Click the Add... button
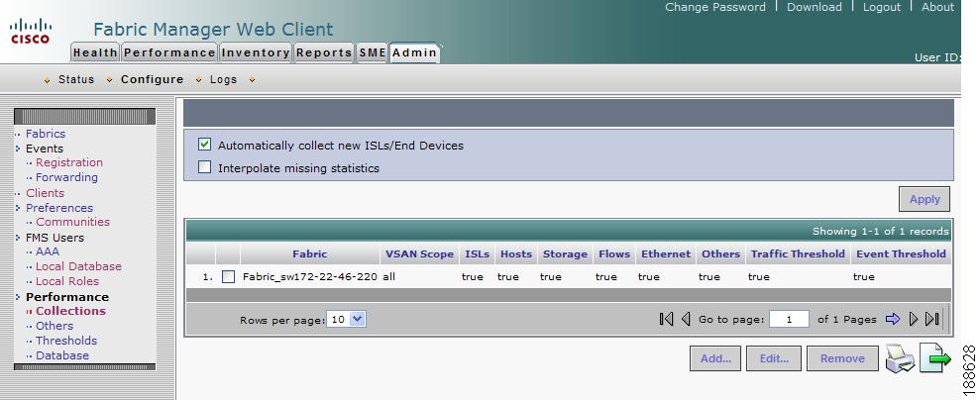 click(715, 358)
